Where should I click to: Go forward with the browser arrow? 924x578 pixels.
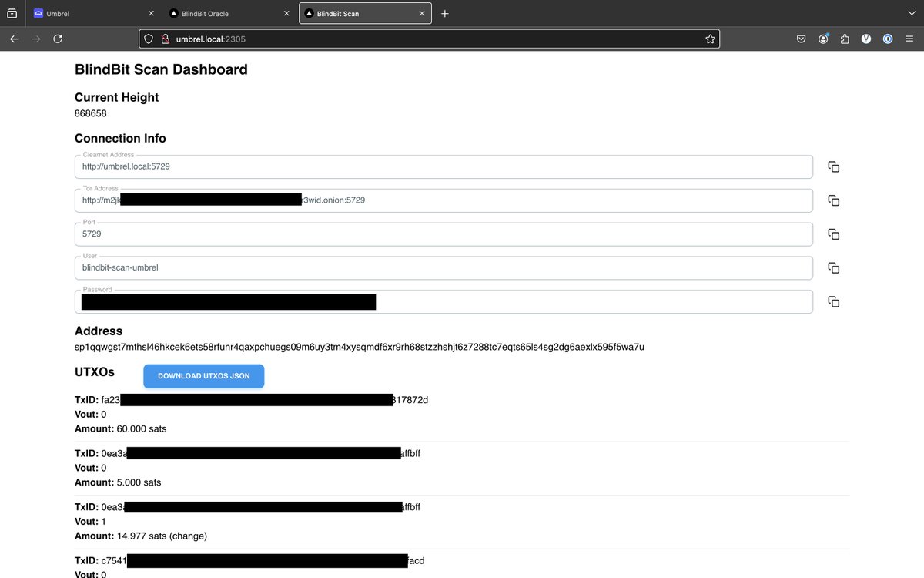(x=36, y=39)
